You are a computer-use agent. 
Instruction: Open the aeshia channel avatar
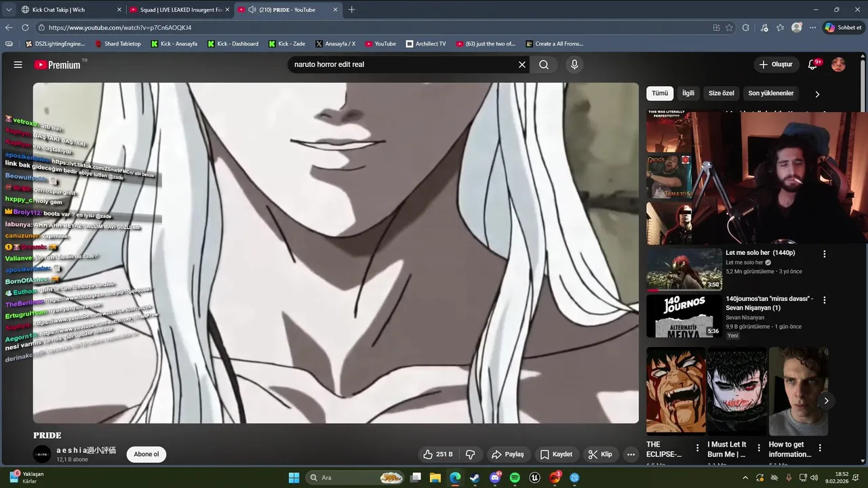click(x=42, y=454)
